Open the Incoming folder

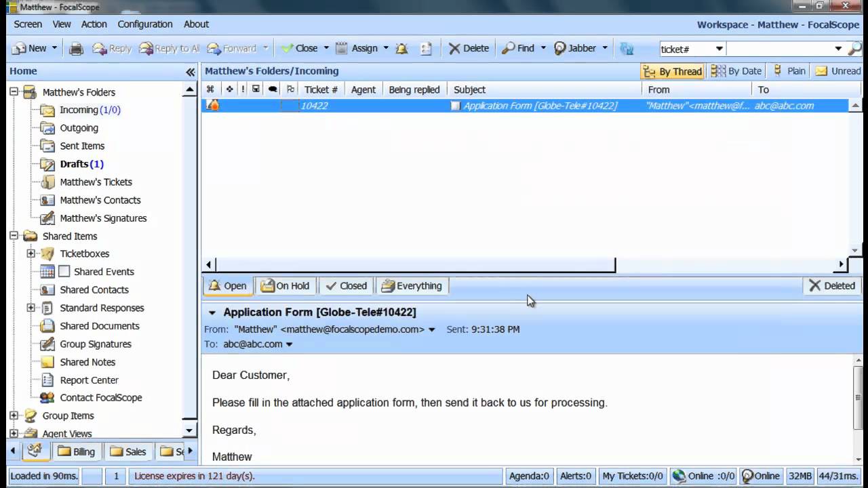(x=90, y=110)
